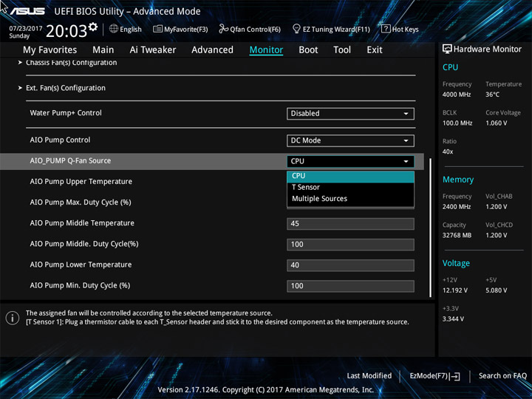The image size is (532, 399).
Task: Select Water Pump+ Control label
Action: coord(66,113)
